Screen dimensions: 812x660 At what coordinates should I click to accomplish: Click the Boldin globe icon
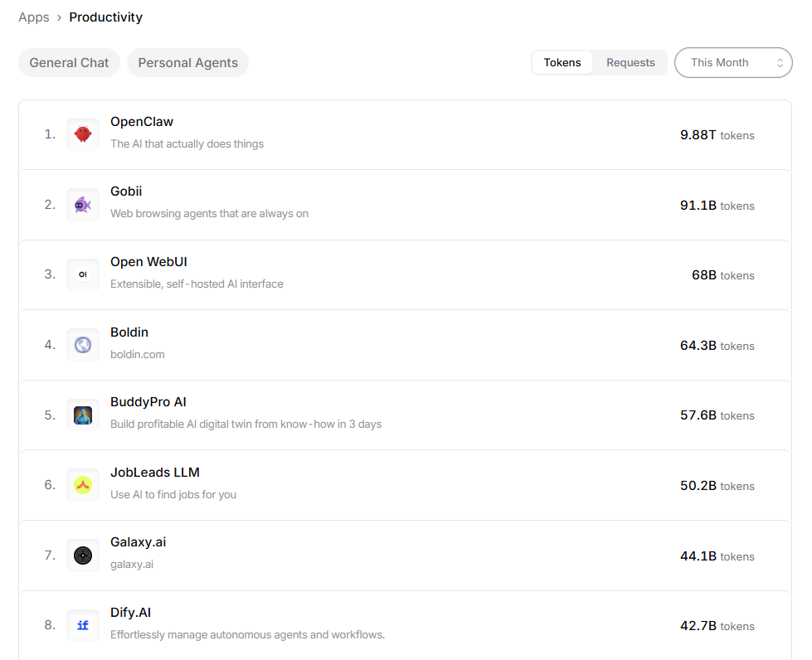(83, 345)
